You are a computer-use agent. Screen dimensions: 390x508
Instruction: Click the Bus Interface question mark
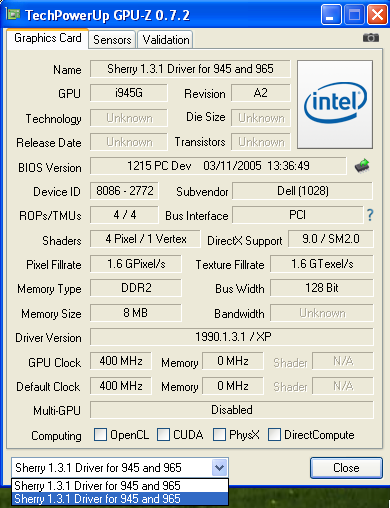pyautogui.click(x=370, y=215)
